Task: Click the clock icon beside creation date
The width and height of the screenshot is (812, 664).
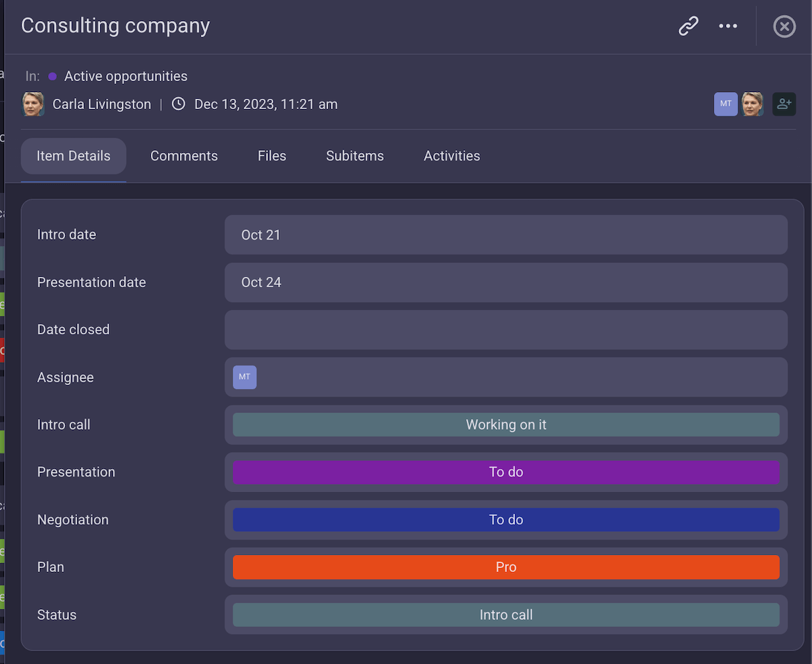Action: (x=179, y=104)
